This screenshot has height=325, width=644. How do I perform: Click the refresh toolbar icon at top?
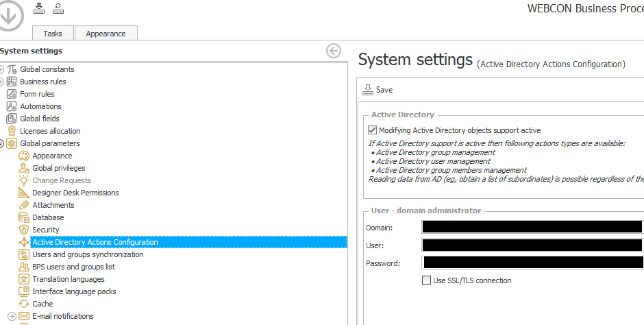pos(58,8)
